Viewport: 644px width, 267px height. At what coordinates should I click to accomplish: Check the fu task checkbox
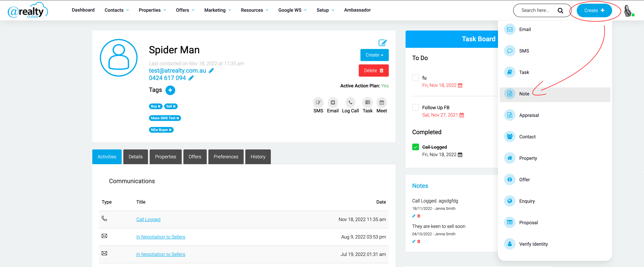tap(415, 78)
